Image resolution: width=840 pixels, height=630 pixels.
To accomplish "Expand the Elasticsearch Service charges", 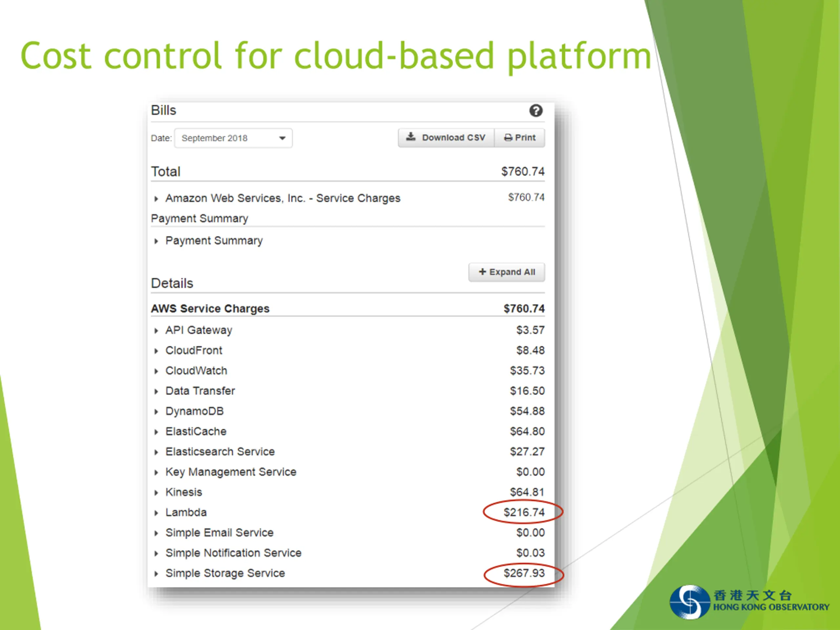I will point(156,452).
